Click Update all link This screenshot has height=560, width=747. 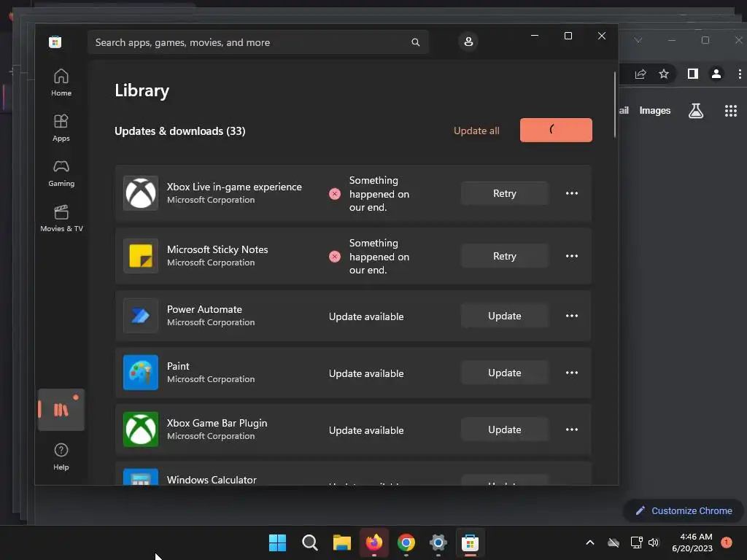coord(476,131)
